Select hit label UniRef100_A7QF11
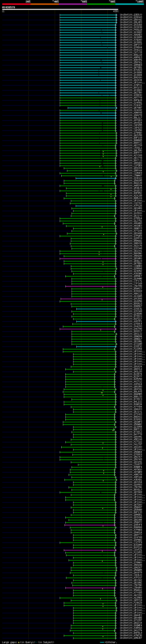The image size is (146, 644). [131, 85]
